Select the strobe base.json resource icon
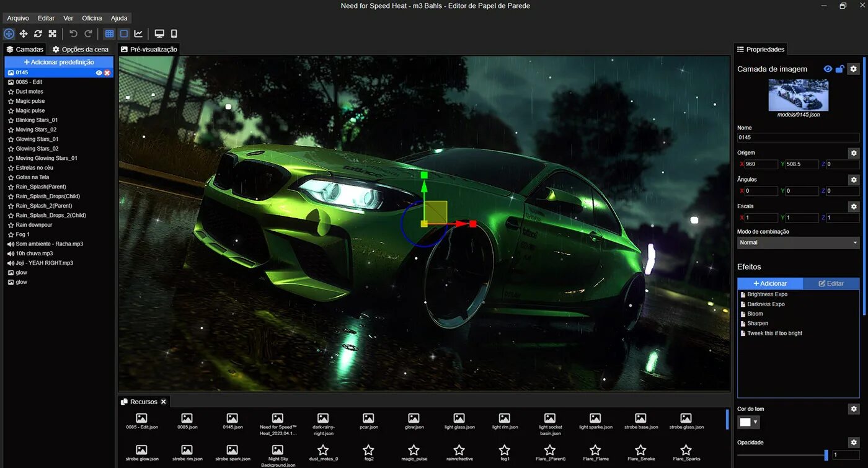Viewport: 868px width, 468px height. [640, 418]
